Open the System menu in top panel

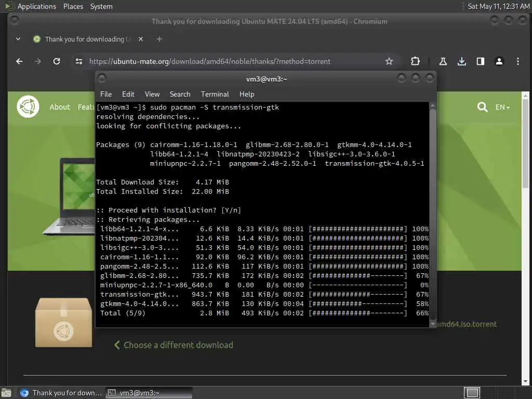[x=101, y=6]
